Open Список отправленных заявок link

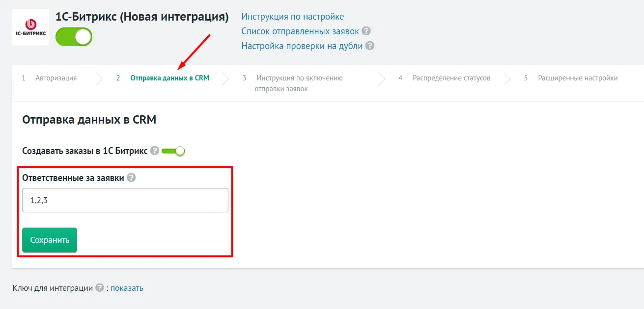tap(300, 31)
